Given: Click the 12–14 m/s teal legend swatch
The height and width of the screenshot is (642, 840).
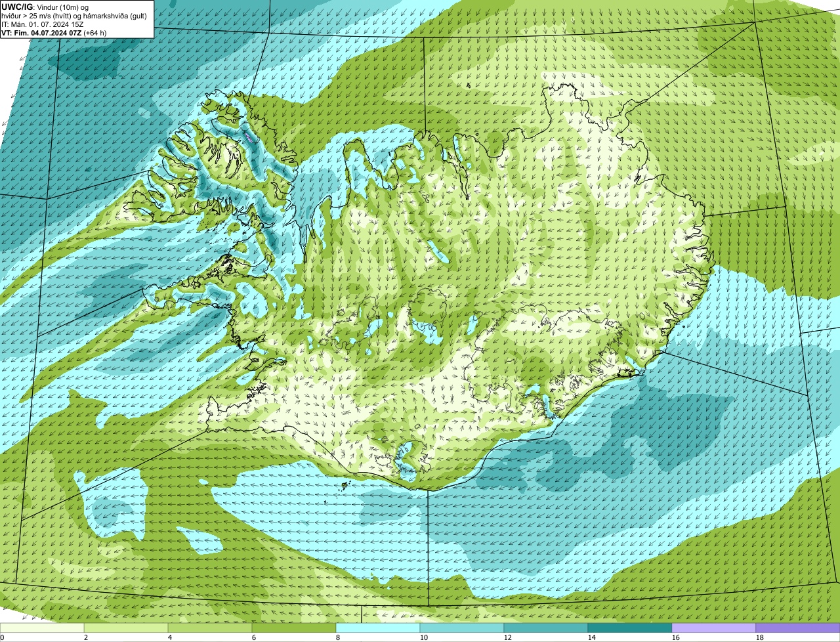Looking at the screenshot, I should (x=546, y=628).
